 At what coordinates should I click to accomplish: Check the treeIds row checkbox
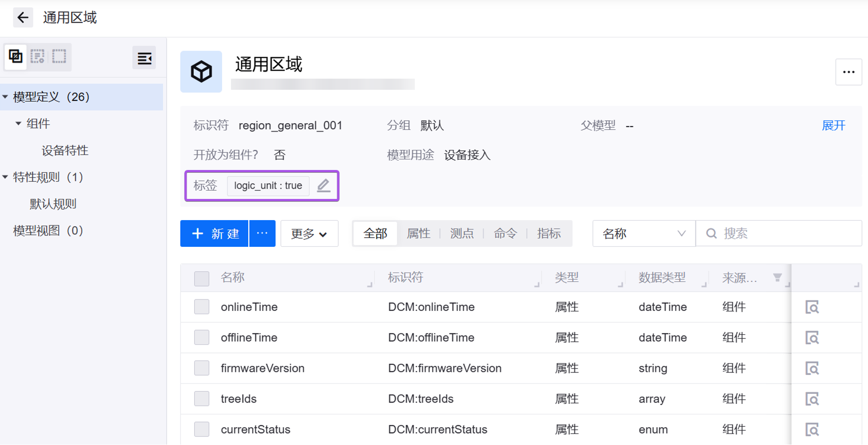[x=201, y=399]
